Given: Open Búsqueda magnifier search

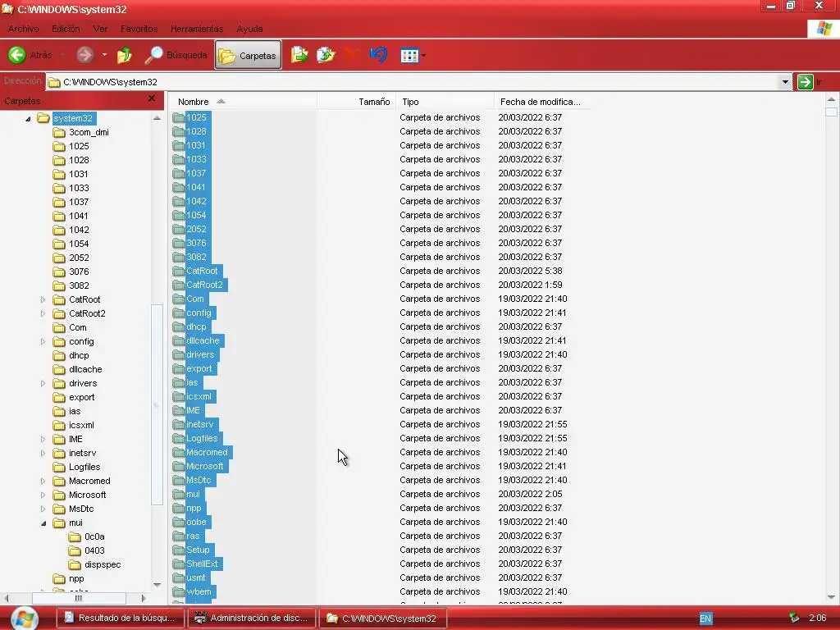Looking at the screenshot, I should 176,55.
